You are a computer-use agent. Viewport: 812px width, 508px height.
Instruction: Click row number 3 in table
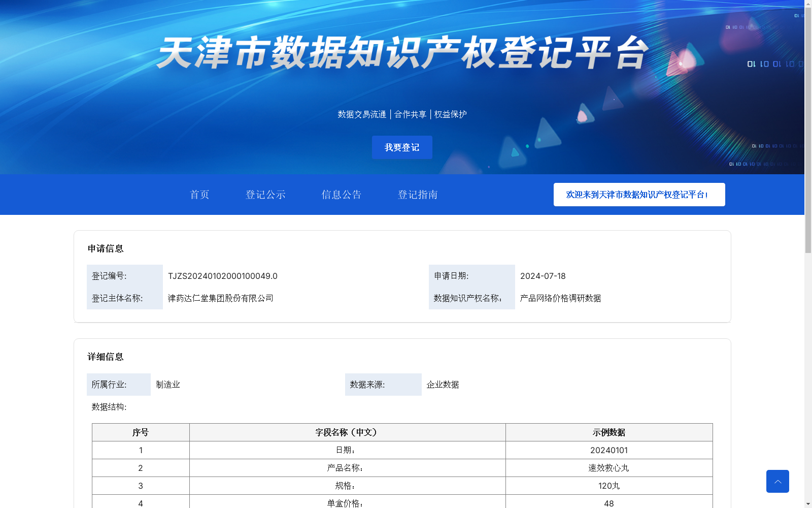tap(141, 486)
